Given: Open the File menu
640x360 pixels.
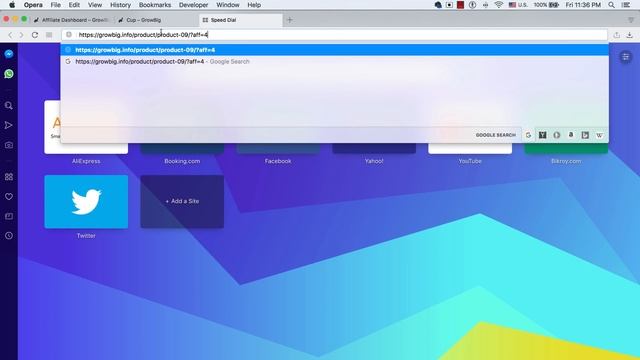Looking at the screenshot, I should tap(56, 5).
